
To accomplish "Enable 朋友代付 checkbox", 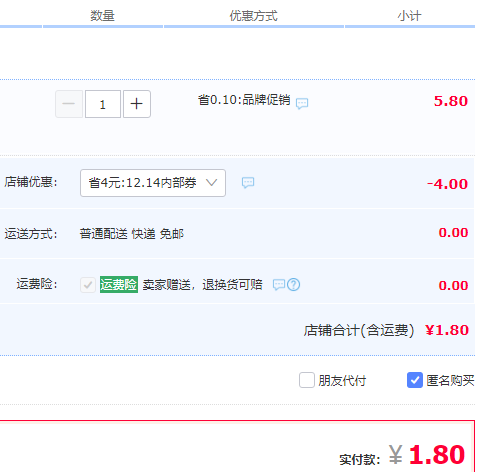I will click(x=307, y=380).
